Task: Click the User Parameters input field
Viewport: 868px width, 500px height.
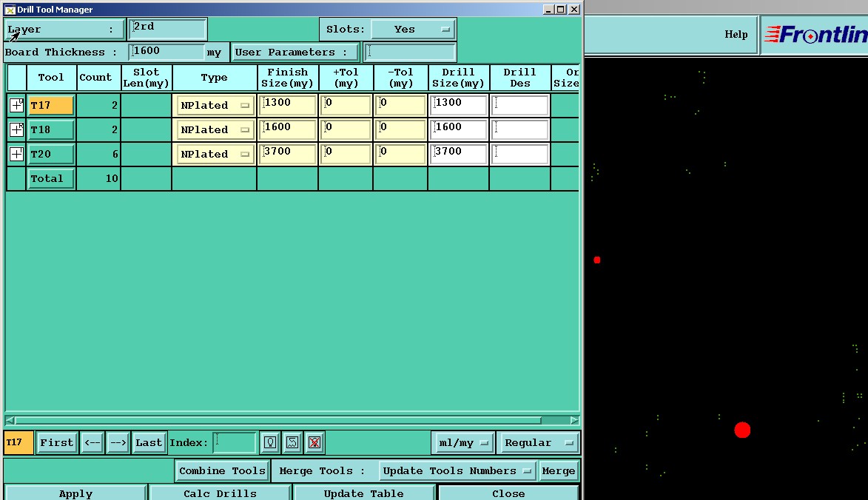Action: pos(410,52)
